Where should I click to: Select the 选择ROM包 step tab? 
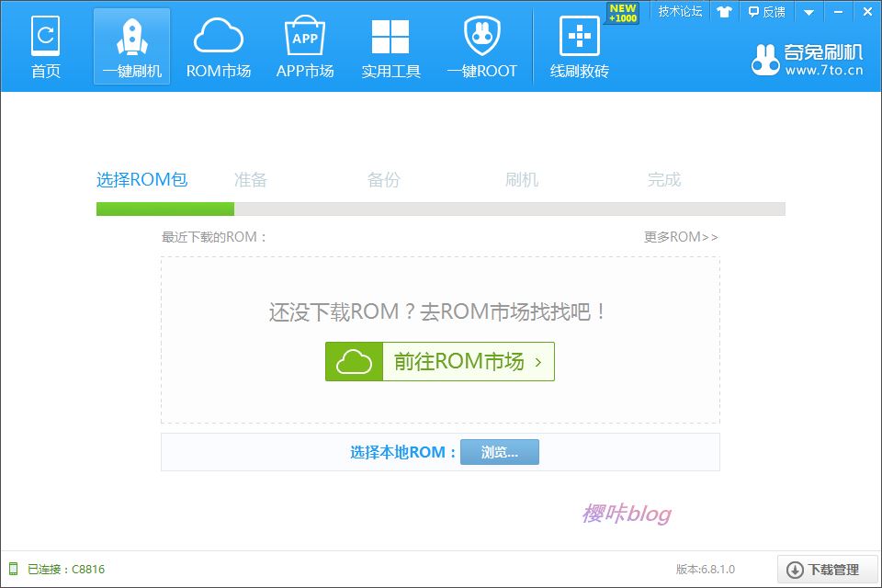141,179
